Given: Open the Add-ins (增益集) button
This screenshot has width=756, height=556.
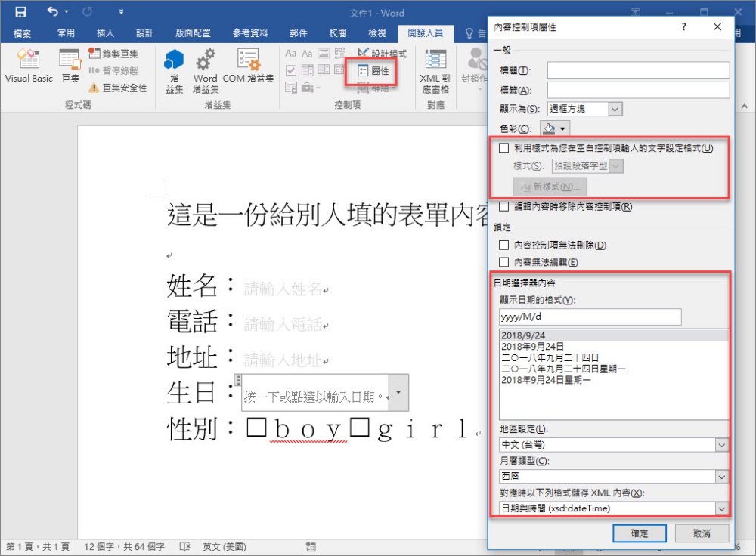Looking at the screenshot, I should coord(174,71).
